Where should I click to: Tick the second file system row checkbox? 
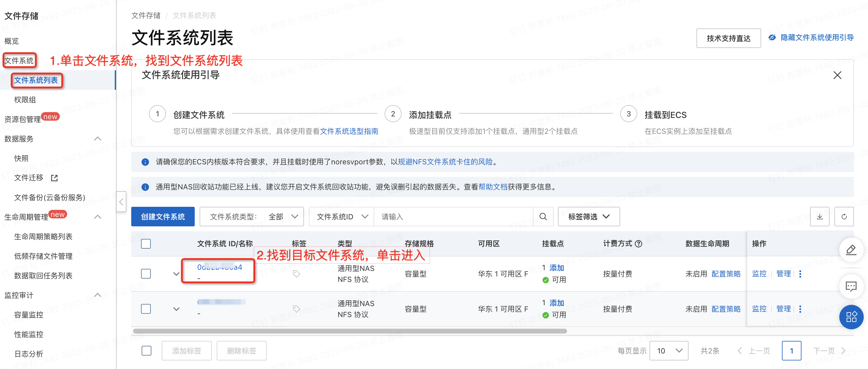146,309
